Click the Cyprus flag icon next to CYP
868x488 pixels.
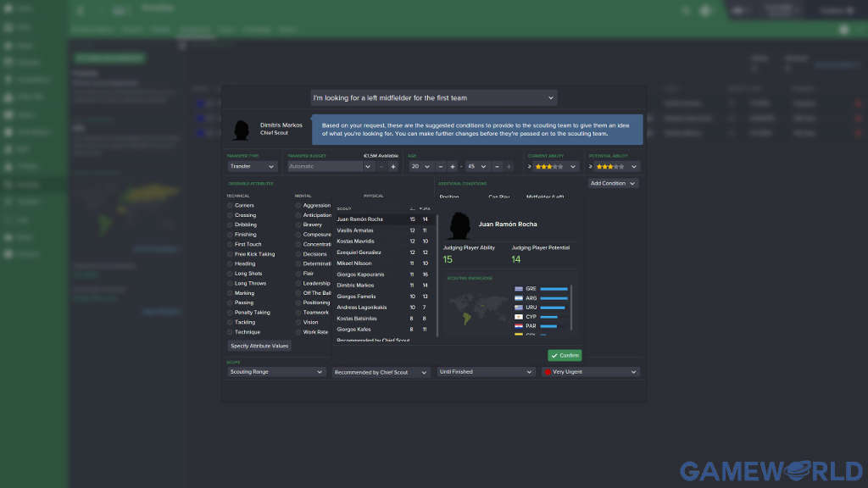point(519,317)
